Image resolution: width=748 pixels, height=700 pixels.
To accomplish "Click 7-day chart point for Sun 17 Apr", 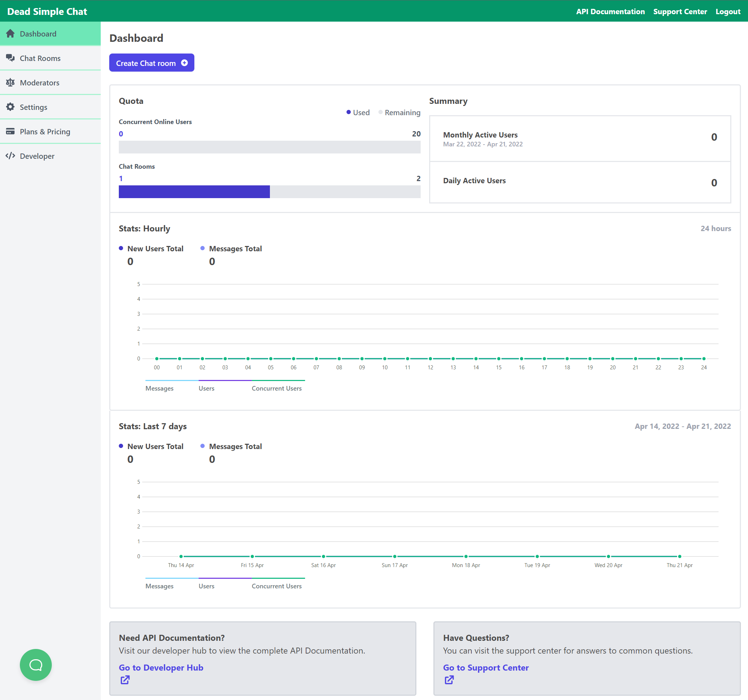I will [x=394, y=556].
